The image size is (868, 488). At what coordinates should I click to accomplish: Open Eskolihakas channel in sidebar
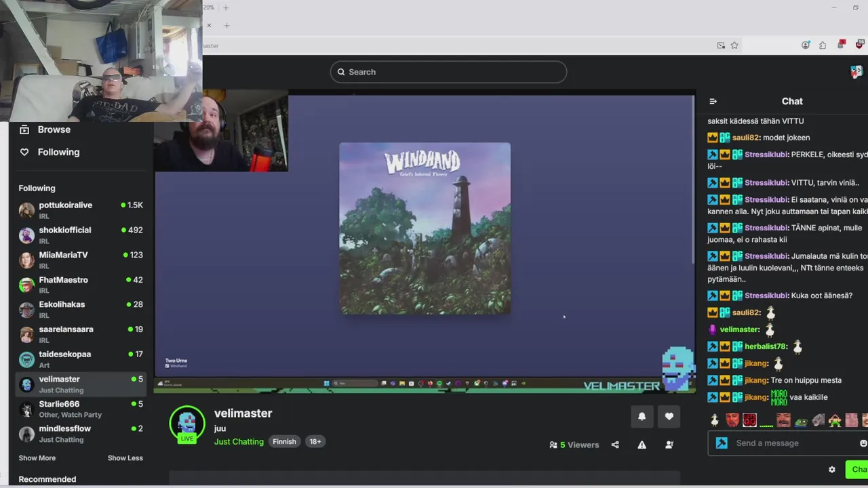(81, 310)
